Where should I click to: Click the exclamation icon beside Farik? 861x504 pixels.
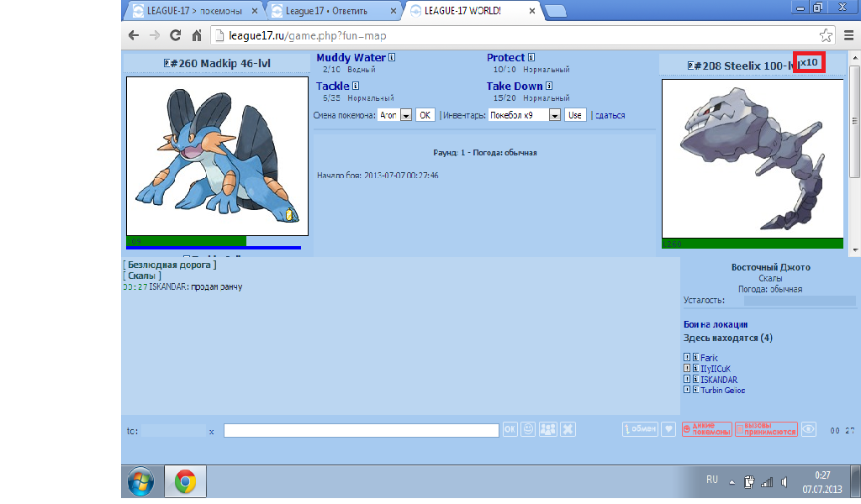point(687,357)
